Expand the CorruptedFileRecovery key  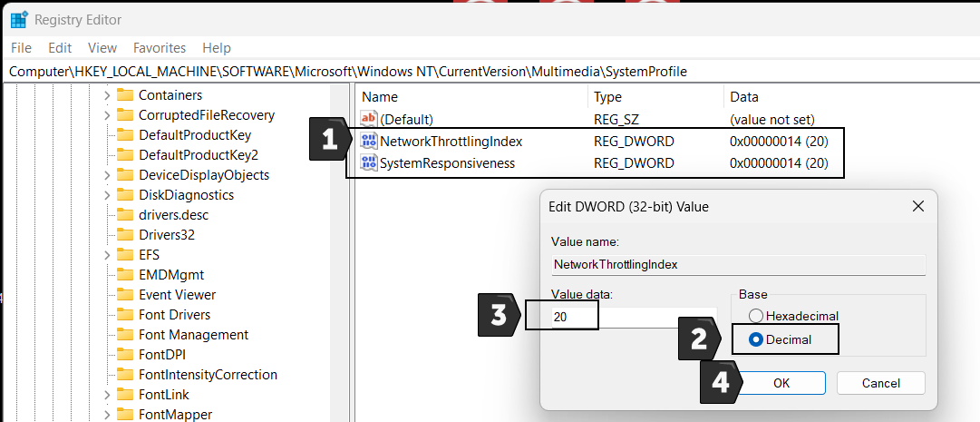pyautogui.click(x=107, y=115)
